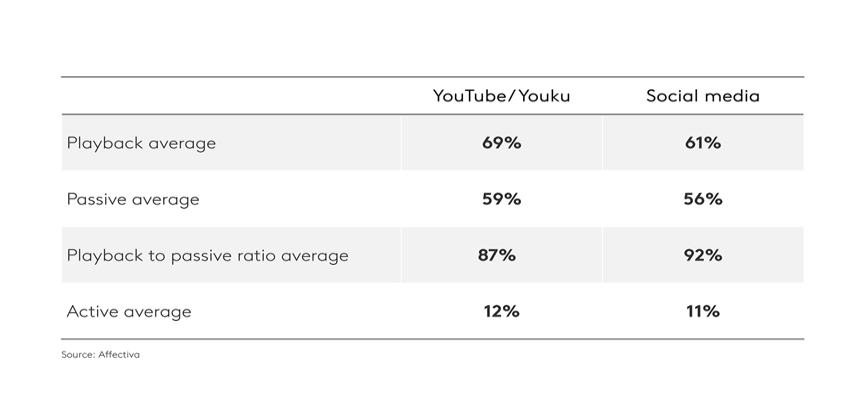863x393 pixels.
Task: Click the 92% ratio value
Action: click(703, 255)
